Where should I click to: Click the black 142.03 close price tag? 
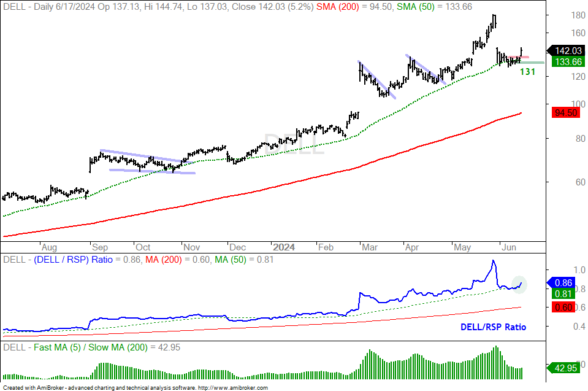566,51
